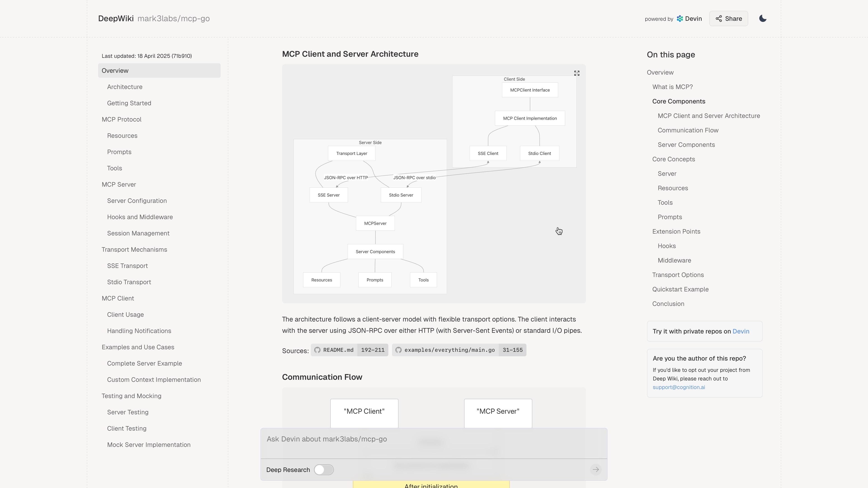Open the Architecture page in sidebar
The height and width of the screenshot is (488, 868).
[x=125, y=87]
